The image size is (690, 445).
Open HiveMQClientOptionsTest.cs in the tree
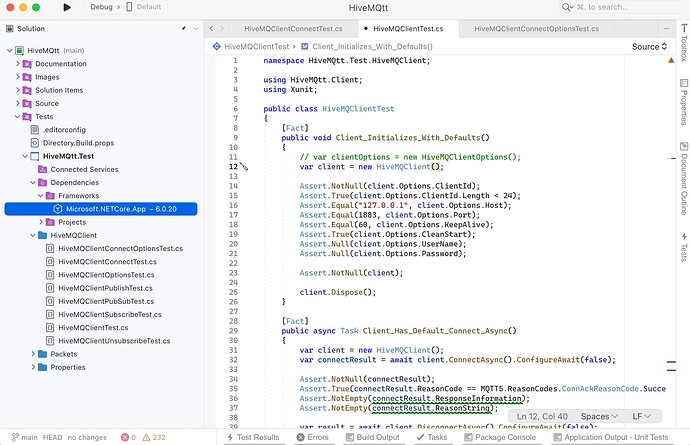click(x=106, y=275)
